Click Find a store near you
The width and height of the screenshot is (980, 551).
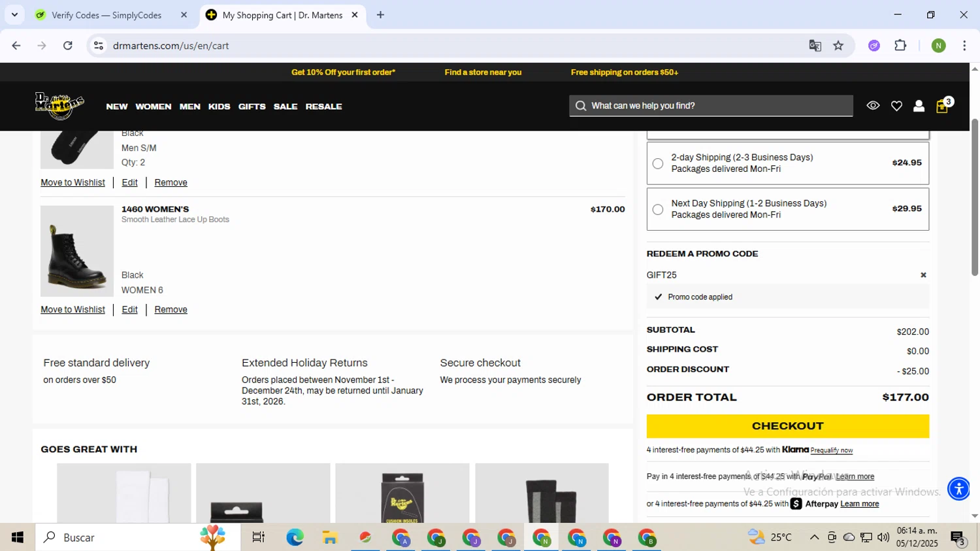(x=483, y=73)
